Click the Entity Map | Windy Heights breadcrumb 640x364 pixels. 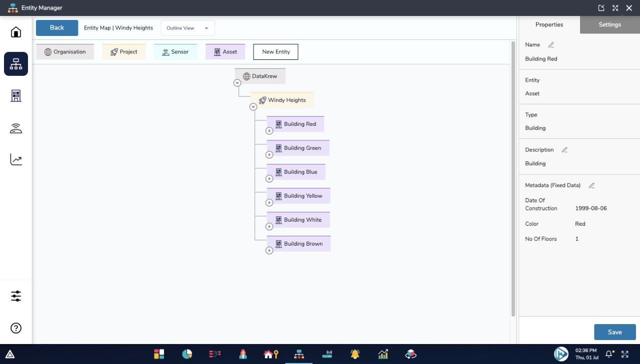pos(118,28)
